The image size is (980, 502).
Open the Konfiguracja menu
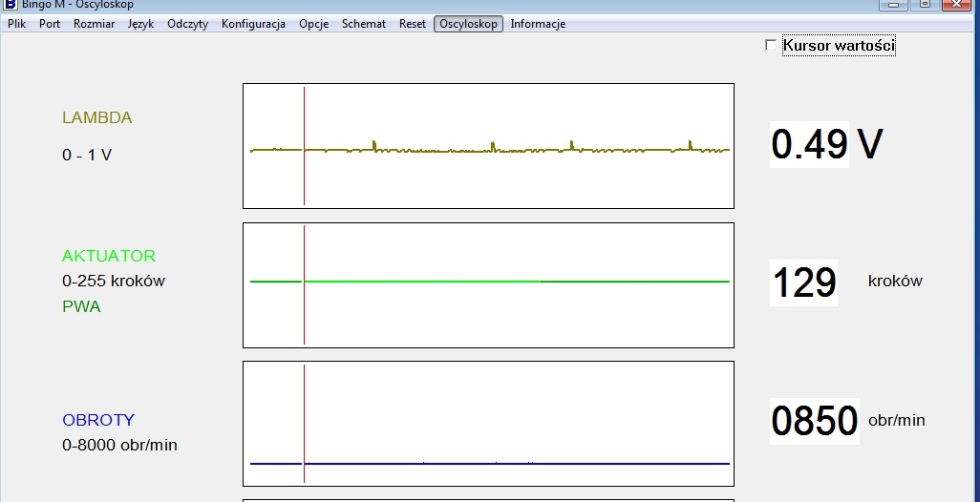click(253, 24)
